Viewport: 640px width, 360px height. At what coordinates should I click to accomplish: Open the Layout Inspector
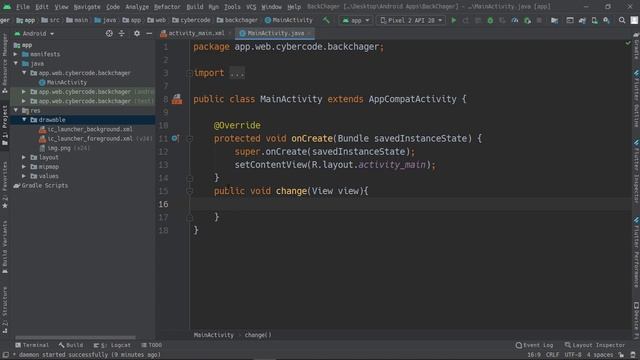click(x=595, y=345)
